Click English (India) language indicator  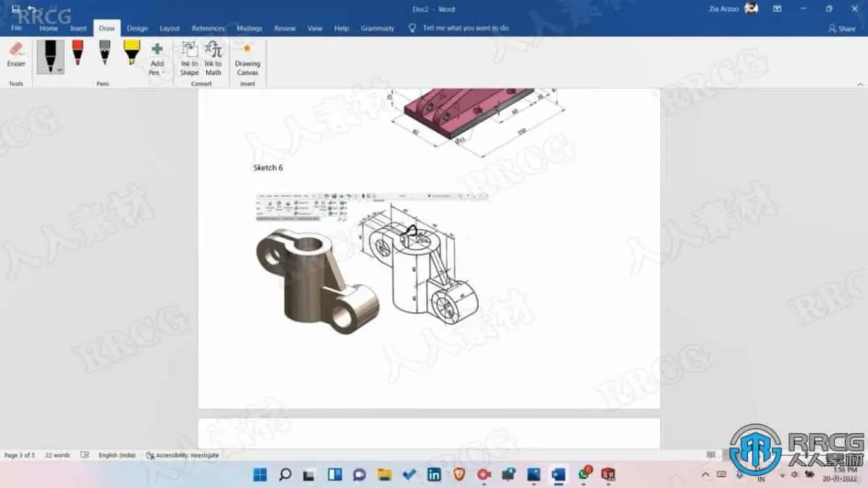click(117, 455)
